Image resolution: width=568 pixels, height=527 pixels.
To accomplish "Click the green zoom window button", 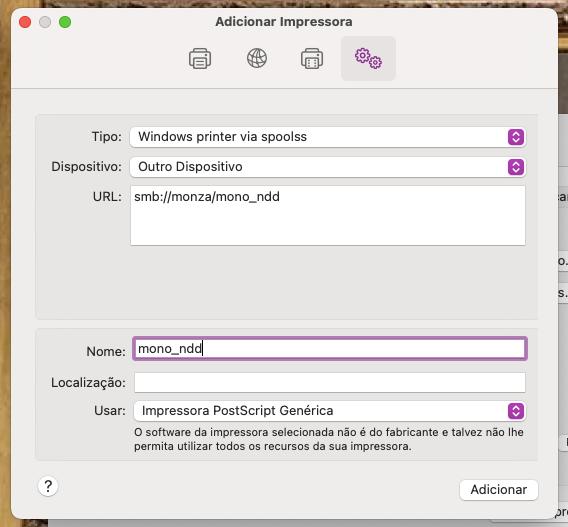I will click(x=65, y=22).
